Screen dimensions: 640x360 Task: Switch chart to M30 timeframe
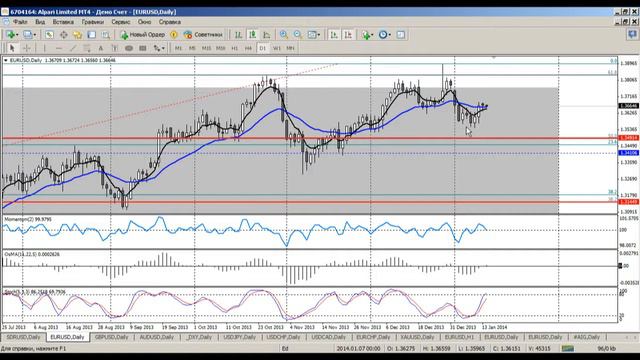coord(220,48)
